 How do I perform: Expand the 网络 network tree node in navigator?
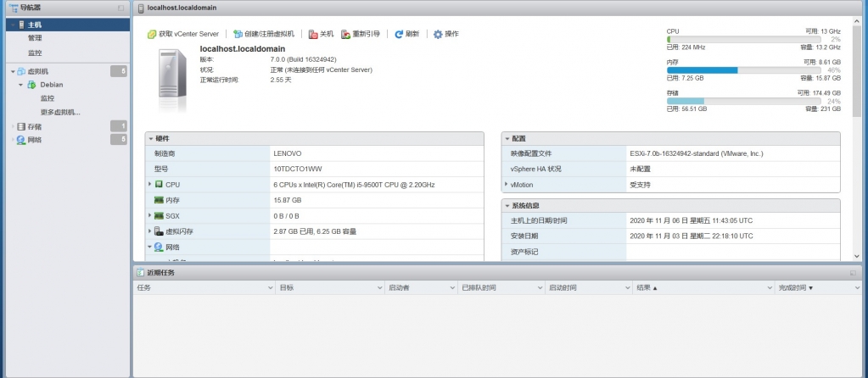[x=14, y=140]
